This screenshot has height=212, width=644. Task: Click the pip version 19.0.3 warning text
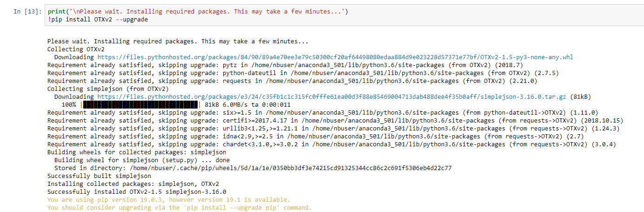point(169,199)
